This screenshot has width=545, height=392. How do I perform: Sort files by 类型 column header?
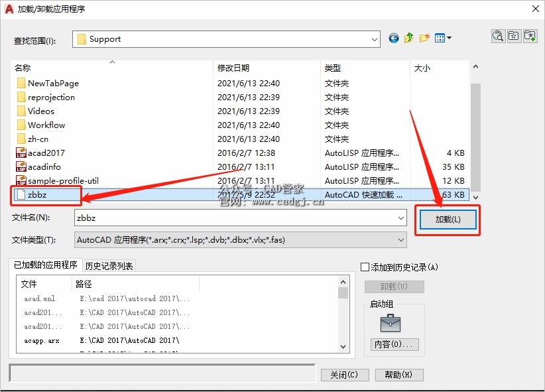365,68
